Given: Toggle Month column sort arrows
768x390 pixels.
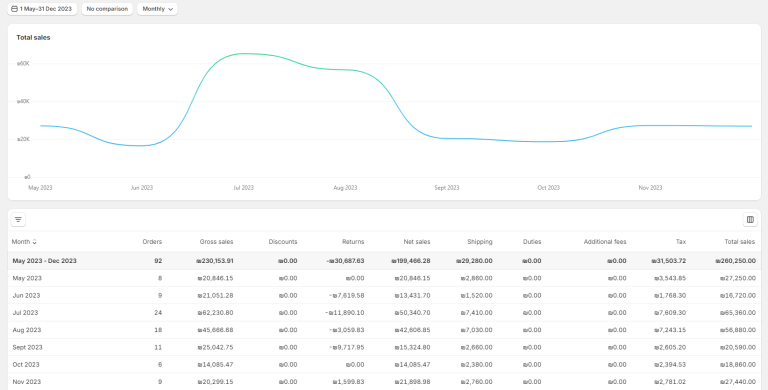Looking at the screenshot, I should click(x=34, y=242).
